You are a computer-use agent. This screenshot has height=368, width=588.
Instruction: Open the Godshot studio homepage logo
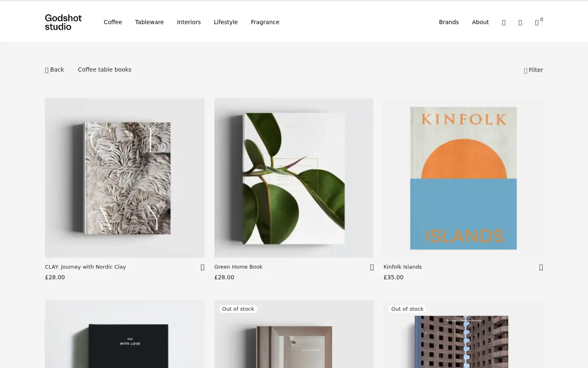(63, 22)
